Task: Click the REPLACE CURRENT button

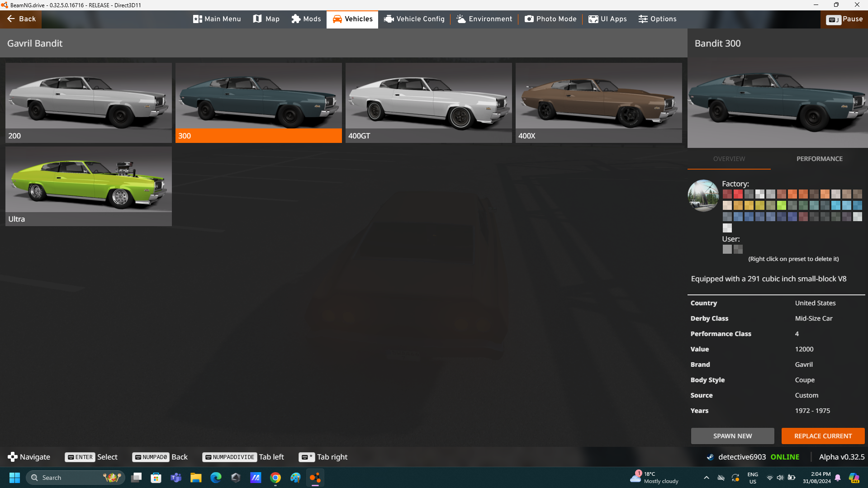Action: pyautogui.click(x=823, y=436)
